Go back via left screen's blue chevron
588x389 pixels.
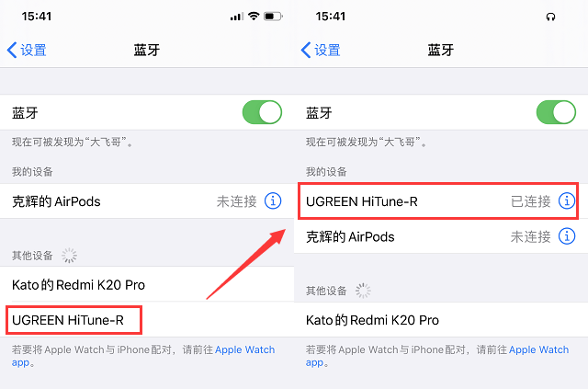pyautogui.click(x=12, y=50)
